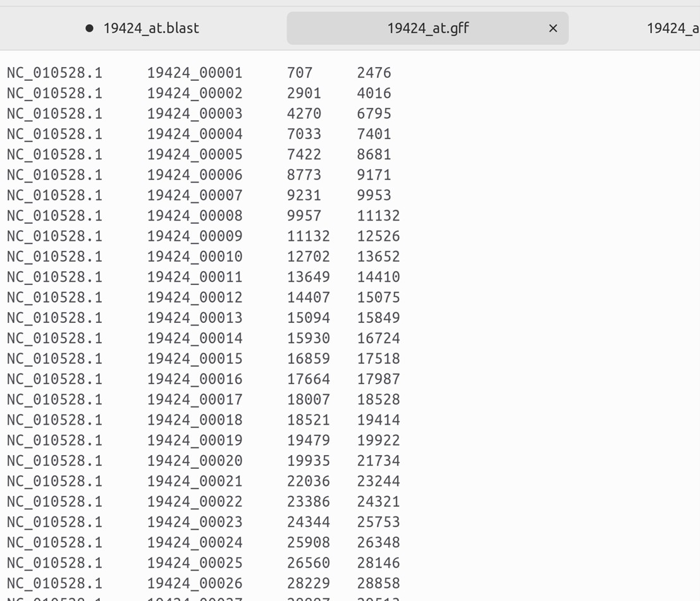This screenshot has width=700, height=601.
Task: Click the end value 28858 in last full row
Action: [378, 583]
